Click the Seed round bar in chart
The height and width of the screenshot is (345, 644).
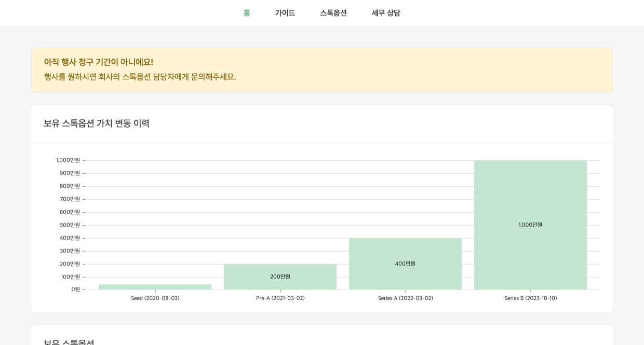point(155,287)
